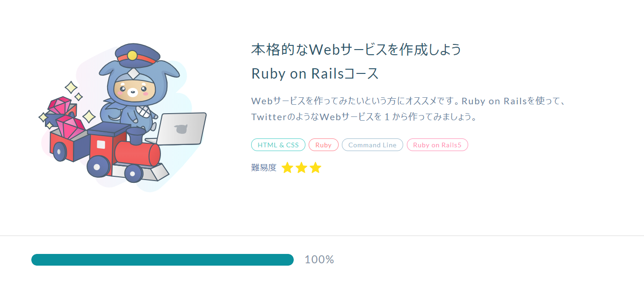Select the standalone Ruby tag
The height and width of the screenshot is (282, 644).
click(x=323, y=145)
